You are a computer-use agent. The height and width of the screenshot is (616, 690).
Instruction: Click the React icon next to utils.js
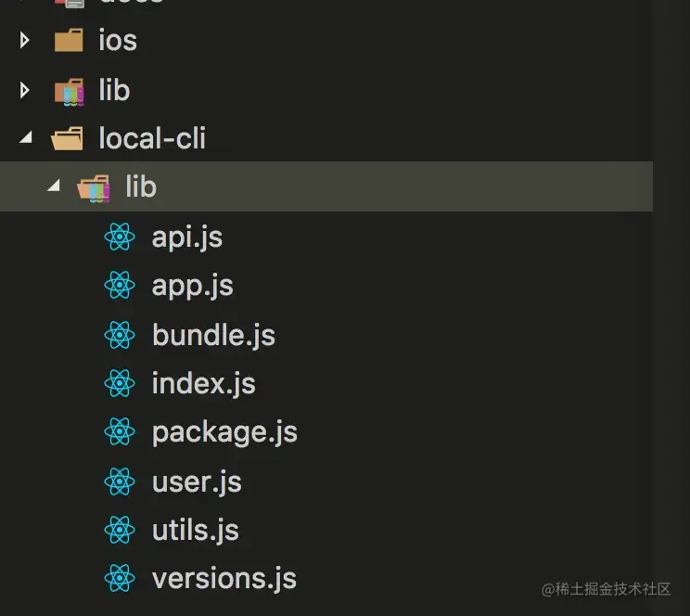click(x=120, y=530)
